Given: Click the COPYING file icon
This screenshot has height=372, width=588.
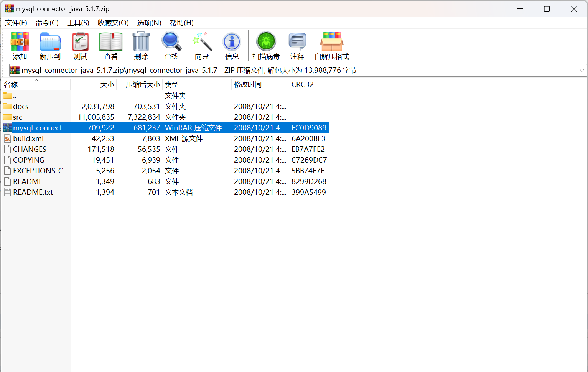Looking at the screenshot, I should (x=8, y=160).
